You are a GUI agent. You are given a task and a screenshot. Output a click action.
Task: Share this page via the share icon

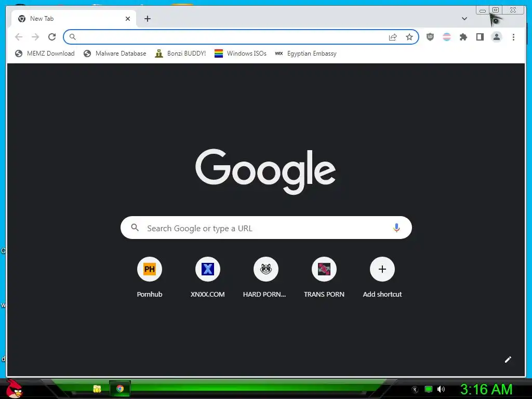click(393, 37)
